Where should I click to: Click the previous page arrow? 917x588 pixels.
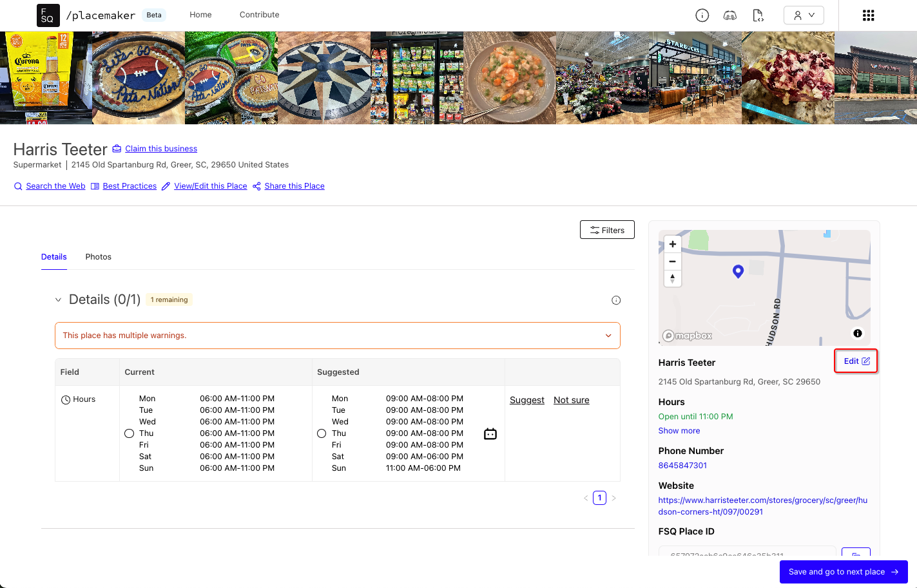pyautogui.click(x=586, y=498)
